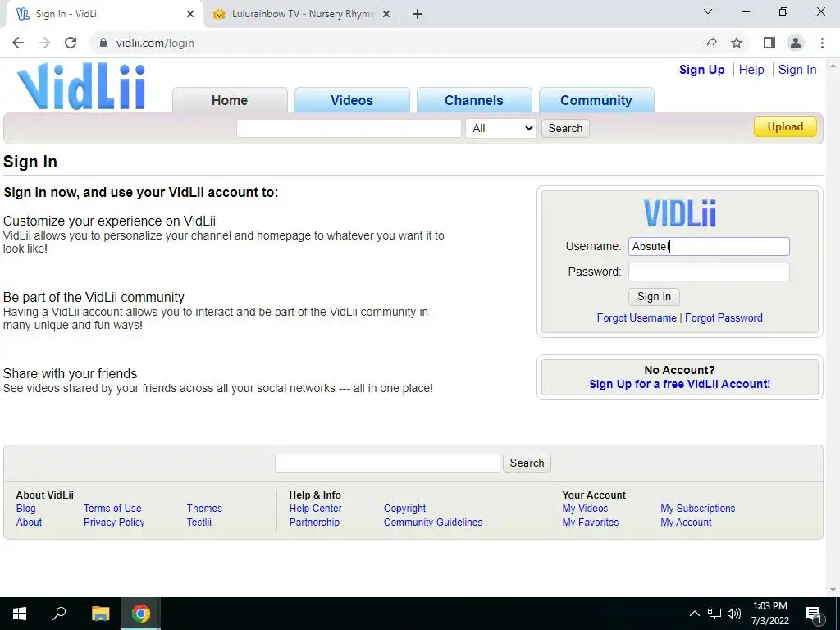Viewport: 840px width, 630px height.
Task: Click the footer Search button
Action: pyautogui.click(x=527, y=463)
